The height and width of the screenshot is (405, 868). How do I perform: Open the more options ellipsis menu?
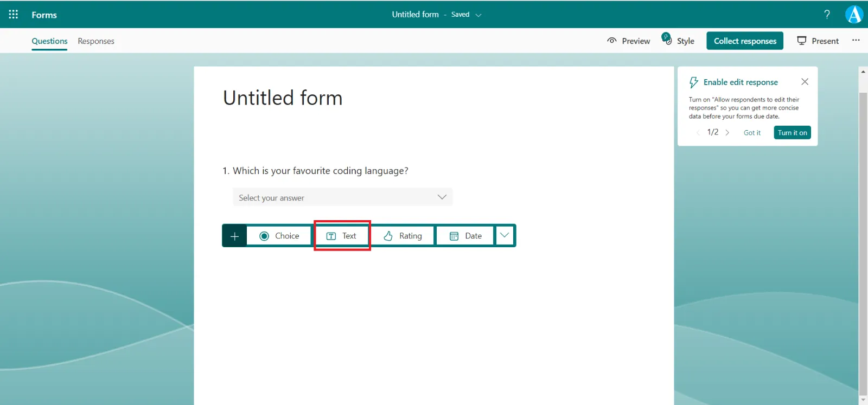(x=856, y=40)
